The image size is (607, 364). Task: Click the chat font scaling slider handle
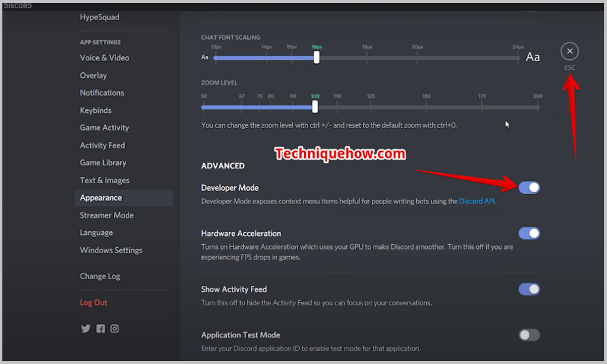click(317, 58)
